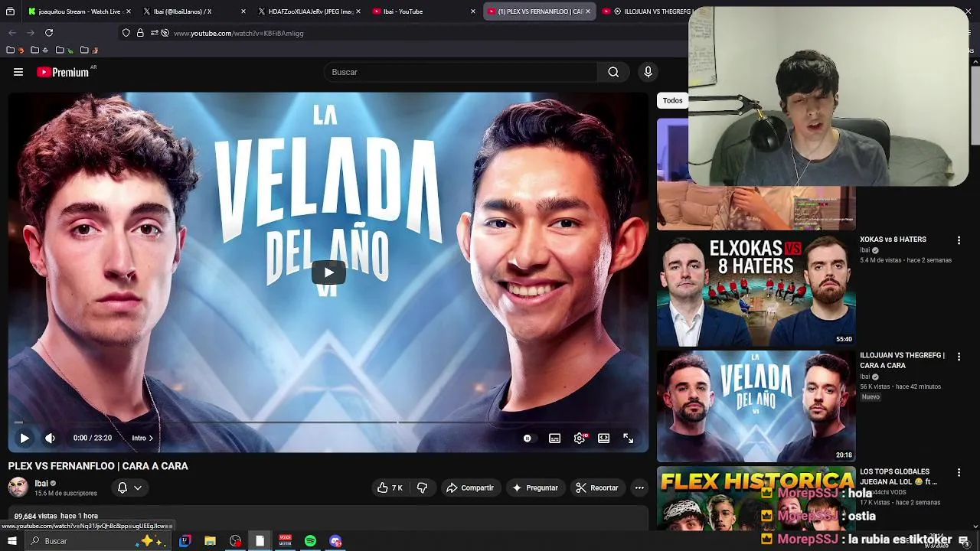Open Voicemeeter from the taskbar
Screen dimensions: 980x551
pos(285,541)
